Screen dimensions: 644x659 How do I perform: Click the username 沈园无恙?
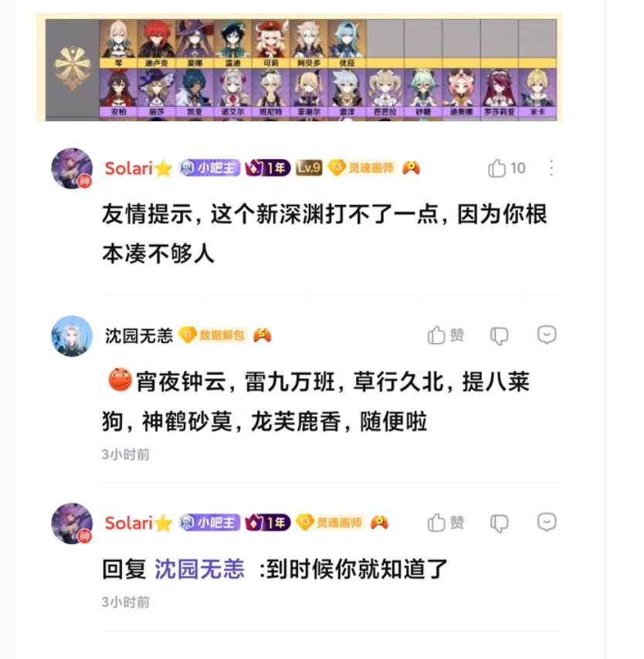coord(139,336)
